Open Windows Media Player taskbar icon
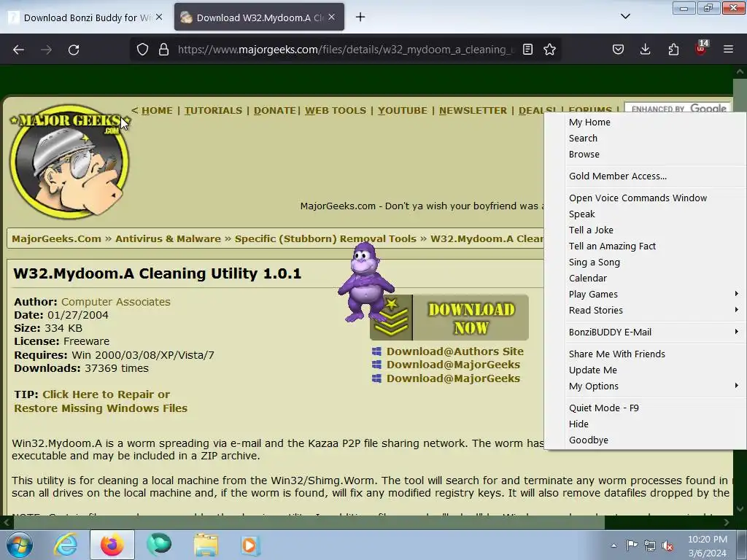Image resolution: width=747 pixels, height=560 pixels. coord(249,545)
